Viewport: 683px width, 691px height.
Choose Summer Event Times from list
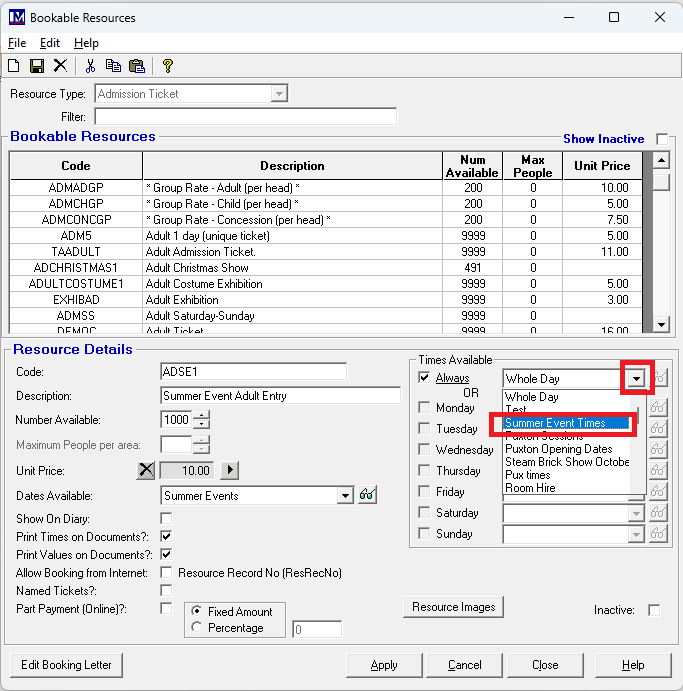tap(555, 423)
